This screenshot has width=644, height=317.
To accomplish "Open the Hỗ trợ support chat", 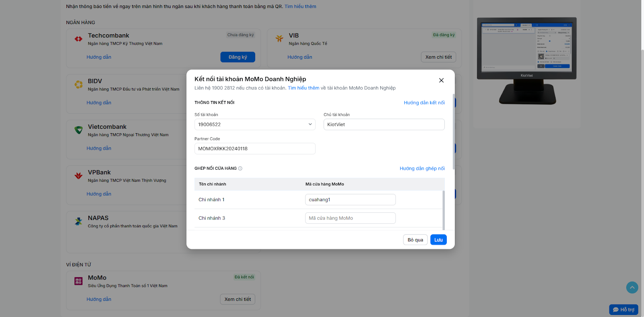I will click(623, 310).
